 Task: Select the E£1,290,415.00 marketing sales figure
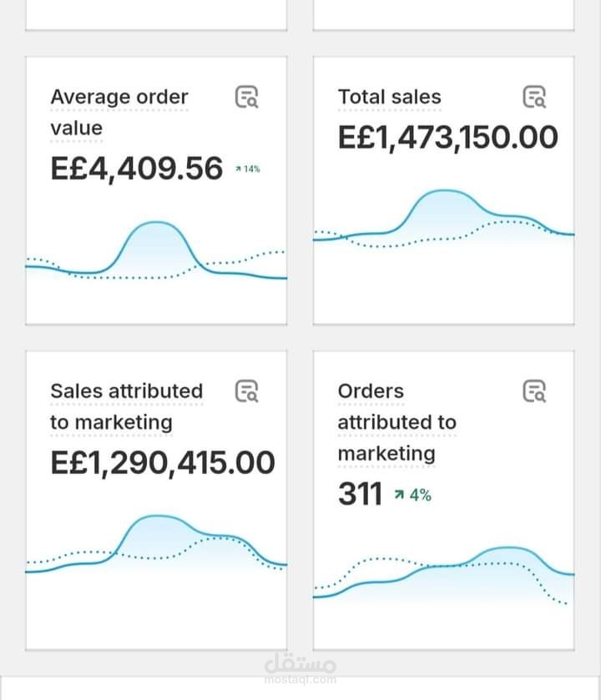(x=163, y=463)
